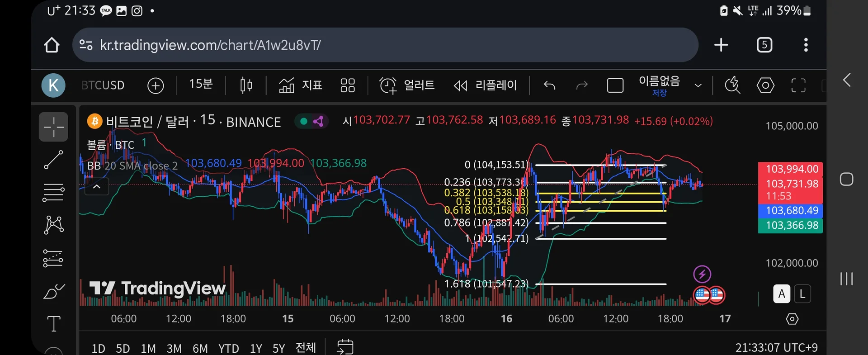Select the BB 20 SMA close 2 legend
This screenshot has width=868, height=355.
coord(132,166)
